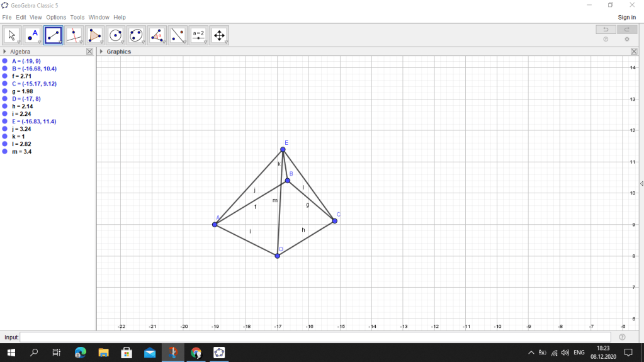The height and width of the screenshot is (362, 644).
Task: Choose the Angle measurement tool
Action: (x=157, y=35)
